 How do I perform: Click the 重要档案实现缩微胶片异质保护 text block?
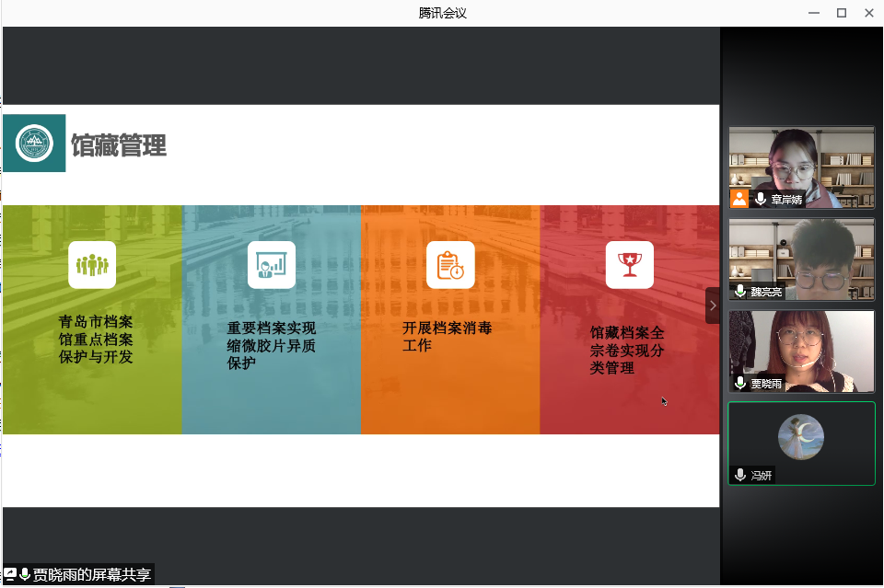(271, 345)
